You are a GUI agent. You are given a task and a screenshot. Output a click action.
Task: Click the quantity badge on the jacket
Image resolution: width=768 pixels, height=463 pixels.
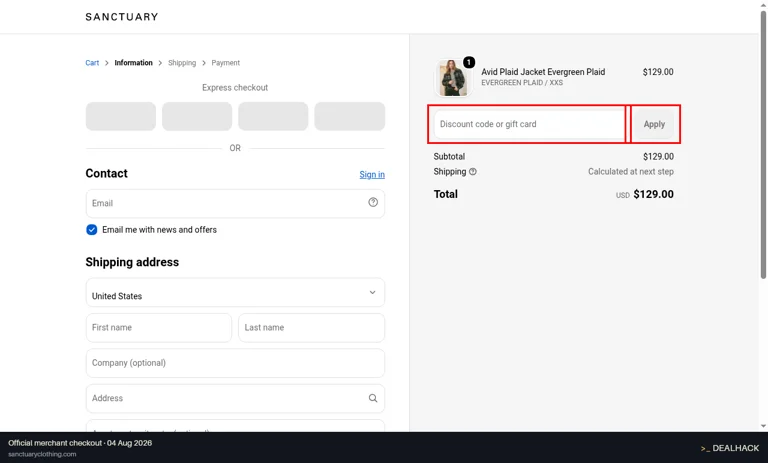(x=469, y=62)
